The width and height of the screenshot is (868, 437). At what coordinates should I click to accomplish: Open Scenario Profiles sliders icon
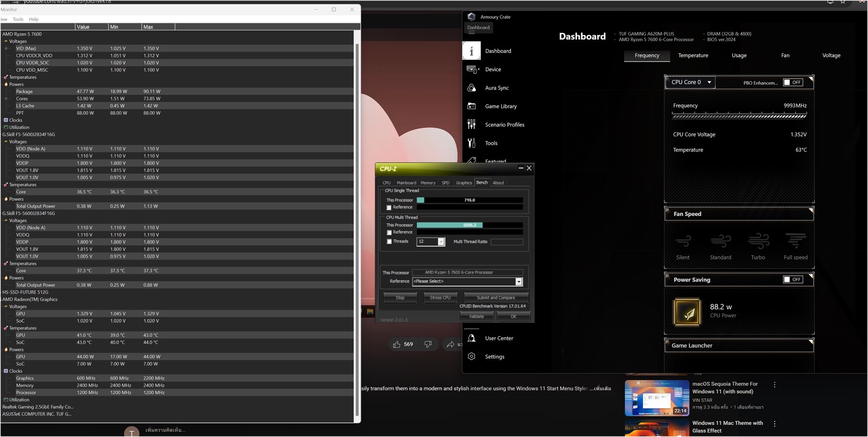pos(472,125)
